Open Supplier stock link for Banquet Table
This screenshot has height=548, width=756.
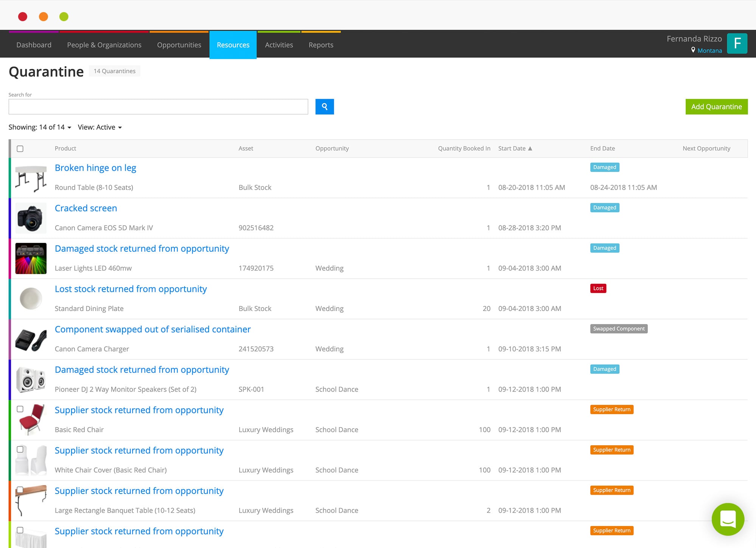[139, 491]
